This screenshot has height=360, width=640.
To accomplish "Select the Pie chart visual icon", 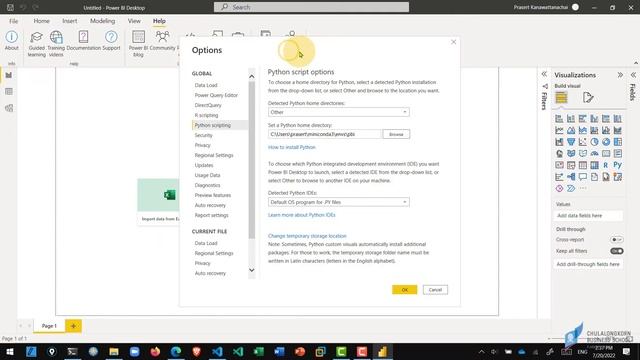I will [594, 142].
